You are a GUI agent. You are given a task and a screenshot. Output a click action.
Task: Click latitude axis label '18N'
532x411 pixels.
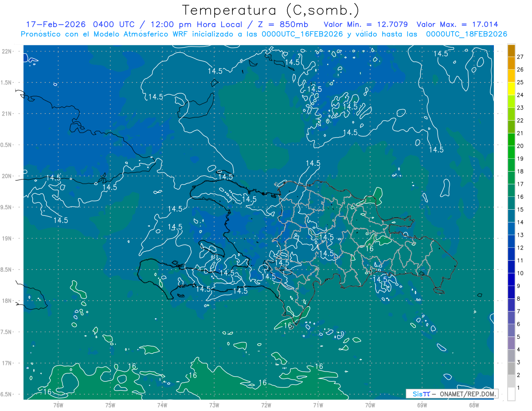pos(8,301)
